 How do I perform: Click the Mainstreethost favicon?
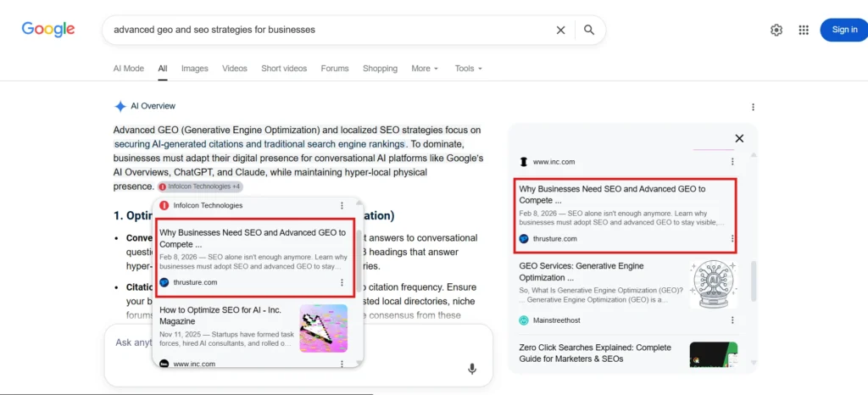click(x=524, y=320)
